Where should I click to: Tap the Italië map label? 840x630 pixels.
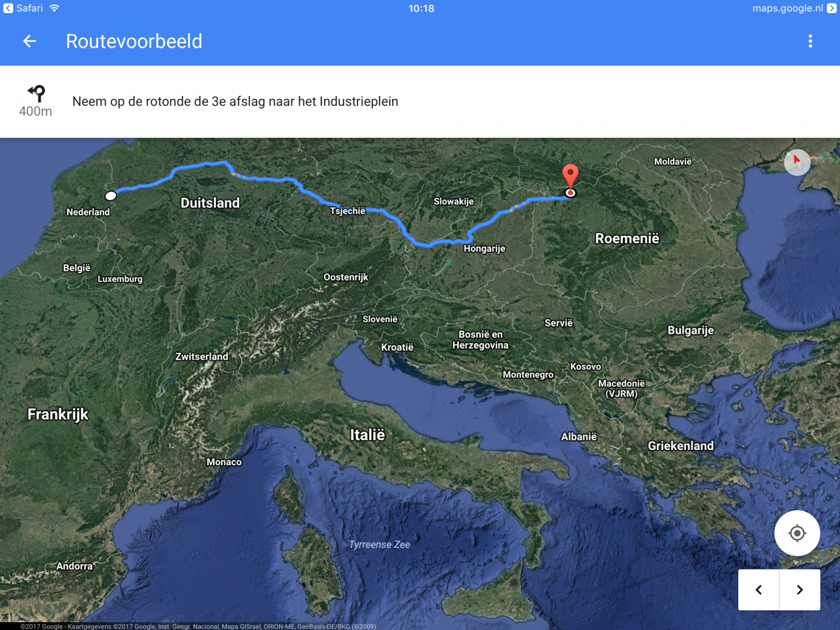pos(367,435)
